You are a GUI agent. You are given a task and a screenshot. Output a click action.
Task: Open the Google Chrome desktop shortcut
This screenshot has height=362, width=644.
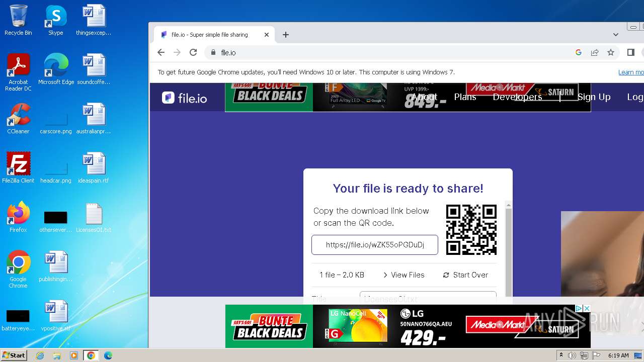point(18,269)
